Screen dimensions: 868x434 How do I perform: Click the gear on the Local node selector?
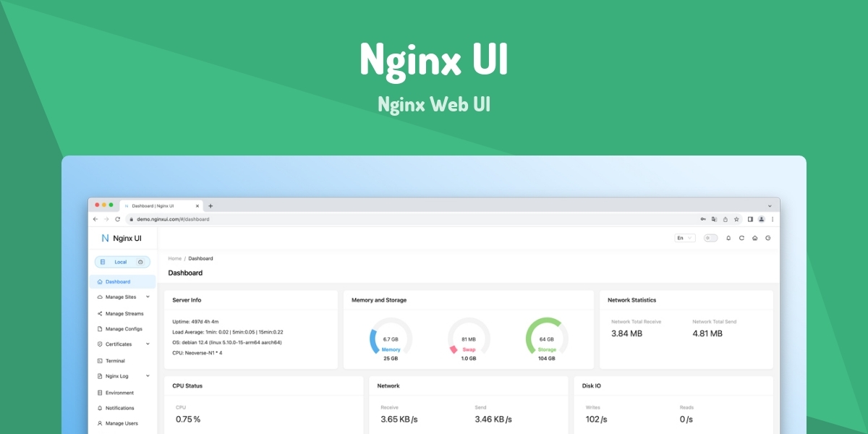pyautogui.click(x=140, y=262)
